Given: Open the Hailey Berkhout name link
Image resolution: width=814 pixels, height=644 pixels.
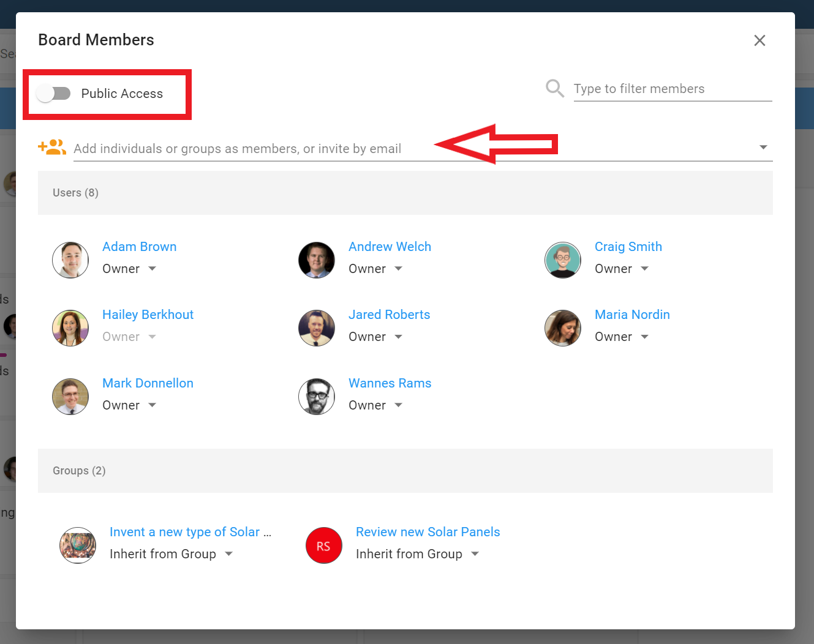Looking at the screenshot, I should coord(148,315).
